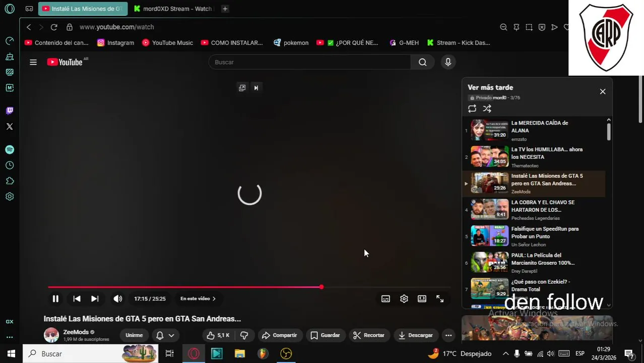The height and width of the screenshot is (363, 644).
Task: Open History clock sidebar icon
Action: pyautogui.click(x=10, y=165)
